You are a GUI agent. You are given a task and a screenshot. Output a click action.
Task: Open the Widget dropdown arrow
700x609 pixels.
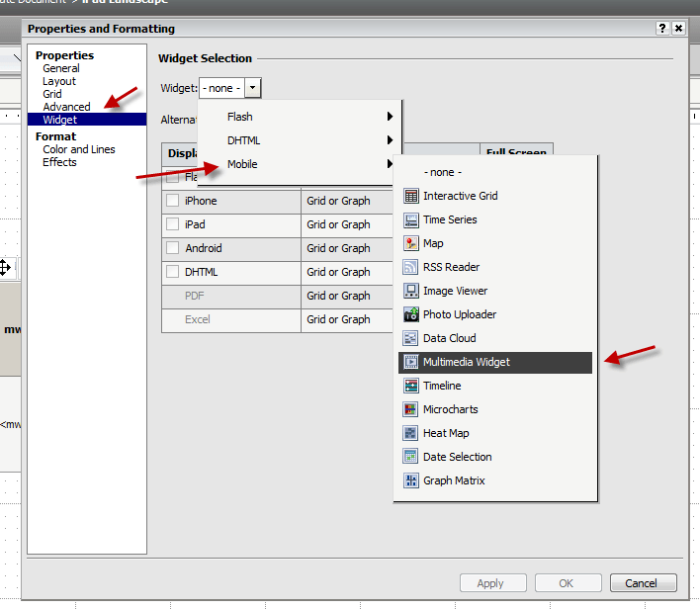[x=253, y=88]
